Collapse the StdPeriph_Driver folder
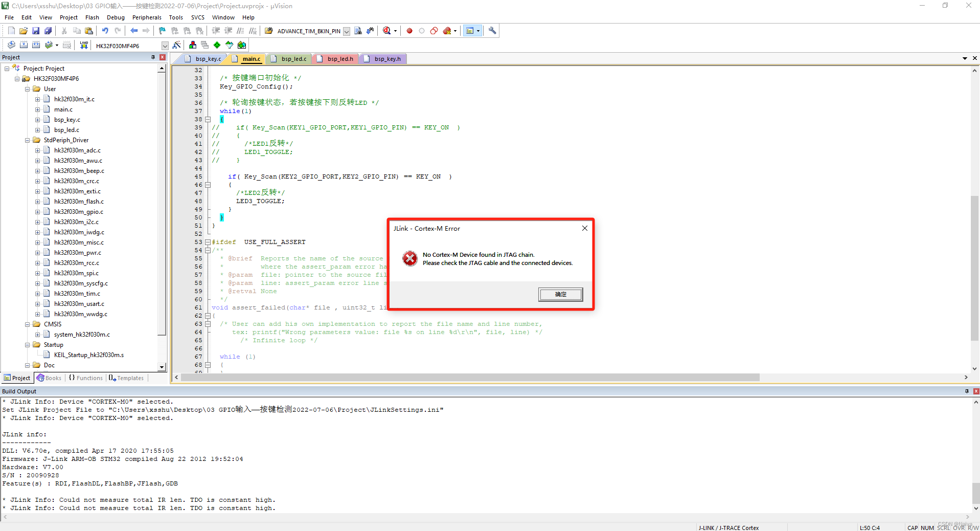Screen dimensions: 980x531 pyautogui.click(x=27, y=140)
